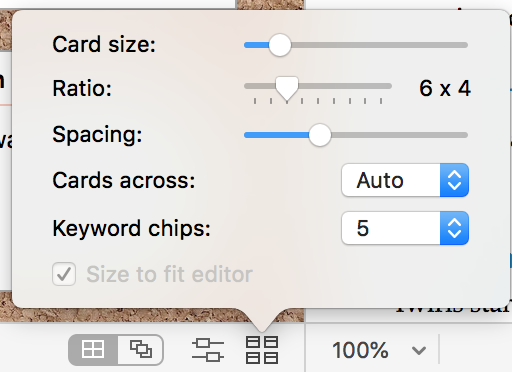Click the Ratio slider pointer thumb
Image resolution: width=512 pixels, height=372 pixels.
287,88
